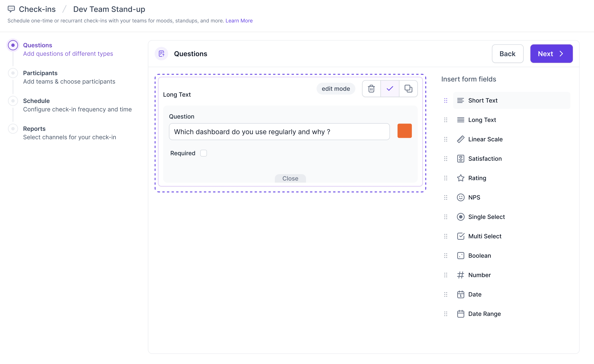Click the Linear Scale insert field icon
This screenshot has width=594, height=364.
click(x=460, y=139)
